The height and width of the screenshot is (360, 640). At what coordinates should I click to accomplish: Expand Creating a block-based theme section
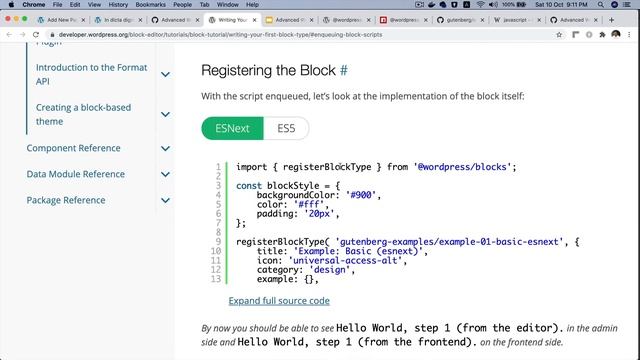click(165, 114)
